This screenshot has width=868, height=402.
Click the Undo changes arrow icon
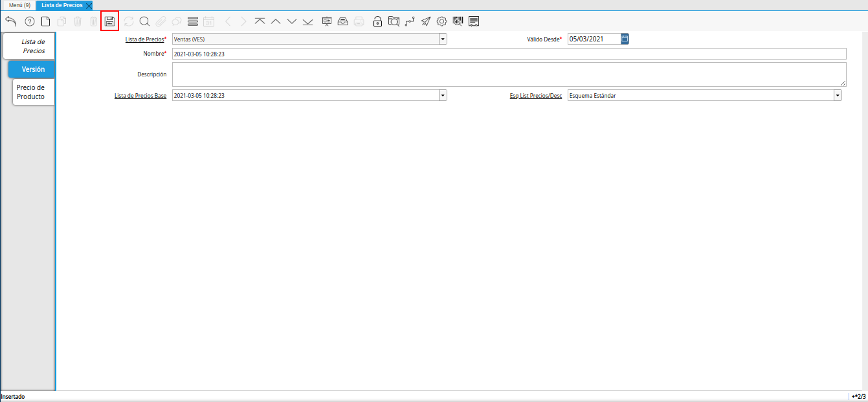[11, 21]
